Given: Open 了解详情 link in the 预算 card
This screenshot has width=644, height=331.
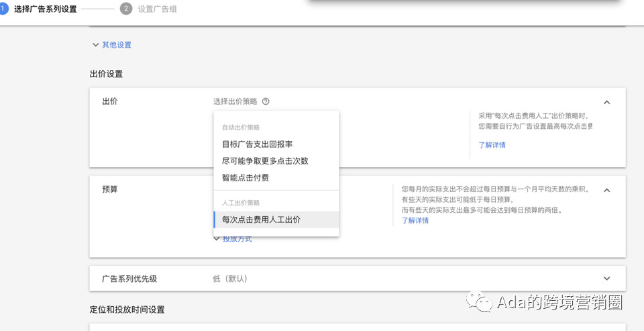Looking at the screenshot, I should [415, 220].
